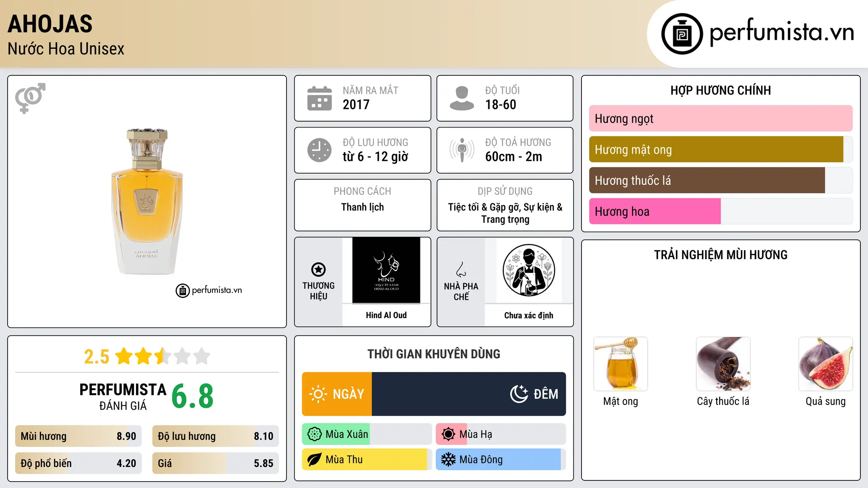Select the honey jar note image
The width and height of the screenshot is (868, 488).
620,364
